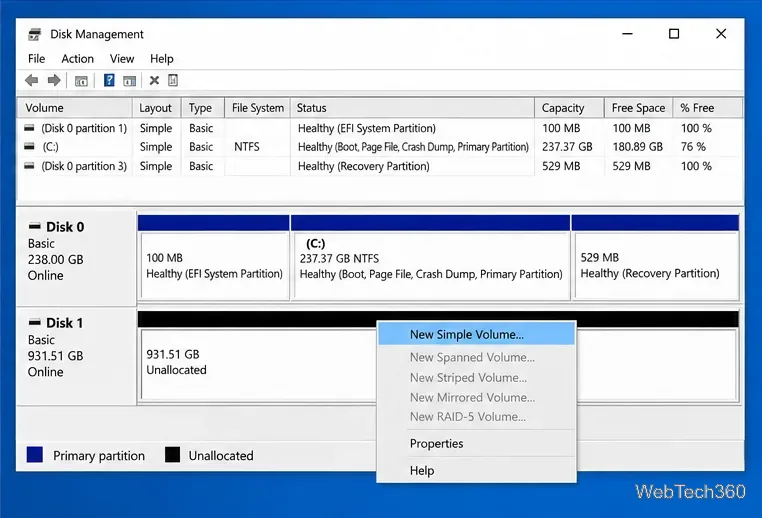Click the Unallocated legend label
Screen dimensions: 762x518
pos(221,456)
